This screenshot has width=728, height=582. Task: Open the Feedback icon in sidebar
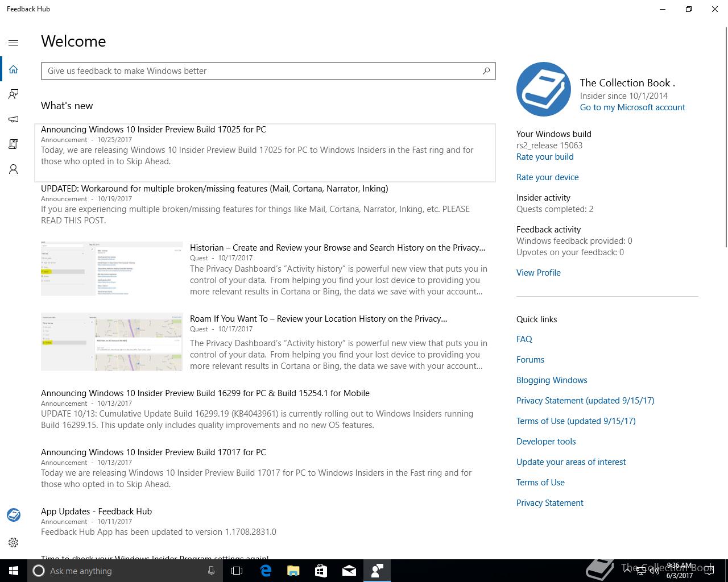[x=14, y=94]
